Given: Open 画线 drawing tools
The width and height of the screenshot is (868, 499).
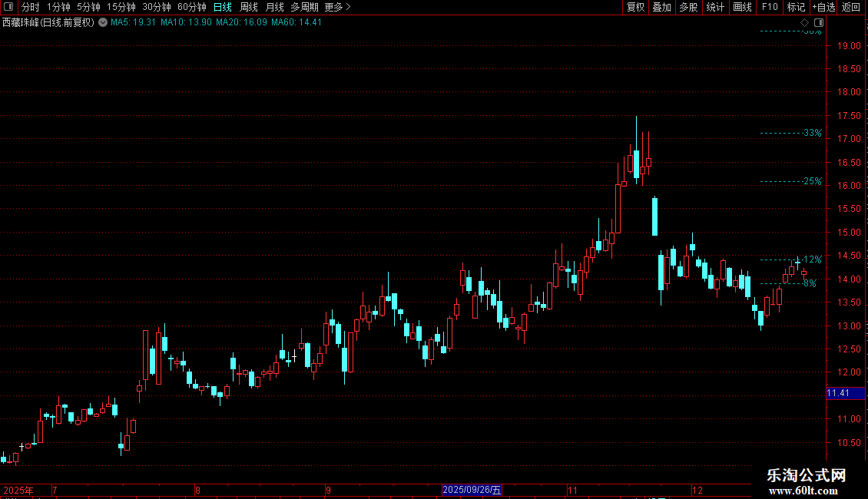Looking at the screenshot, I should tap(742, 7).
